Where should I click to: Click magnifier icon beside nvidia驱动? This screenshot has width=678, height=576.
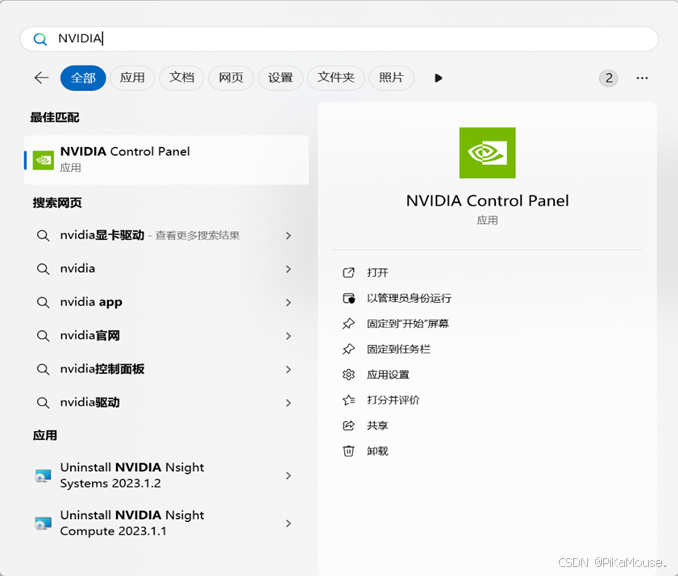[x=43, y=403]
